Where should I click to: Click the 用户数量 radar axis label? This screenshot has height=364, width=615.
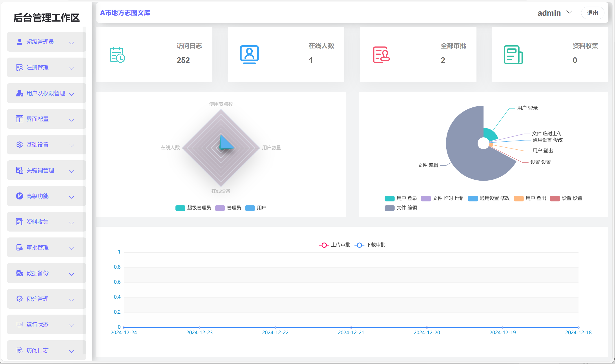click(x=272, y=148)
